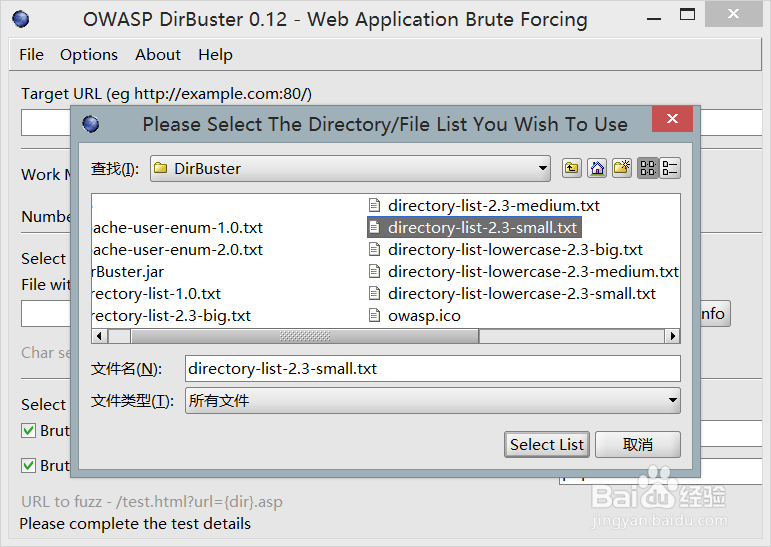Viewport: 771px width, 547px height.
Task: Select directory-list-lowercase-2.3-small.txt in the list
Action: pyautogui.click(x=521, y=294)
